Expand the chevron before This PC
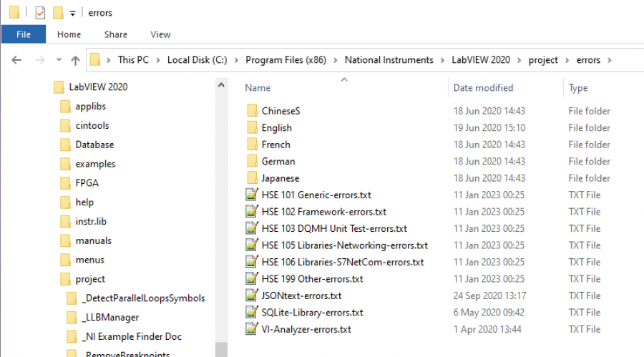644x357 pixels. point(109,60)
